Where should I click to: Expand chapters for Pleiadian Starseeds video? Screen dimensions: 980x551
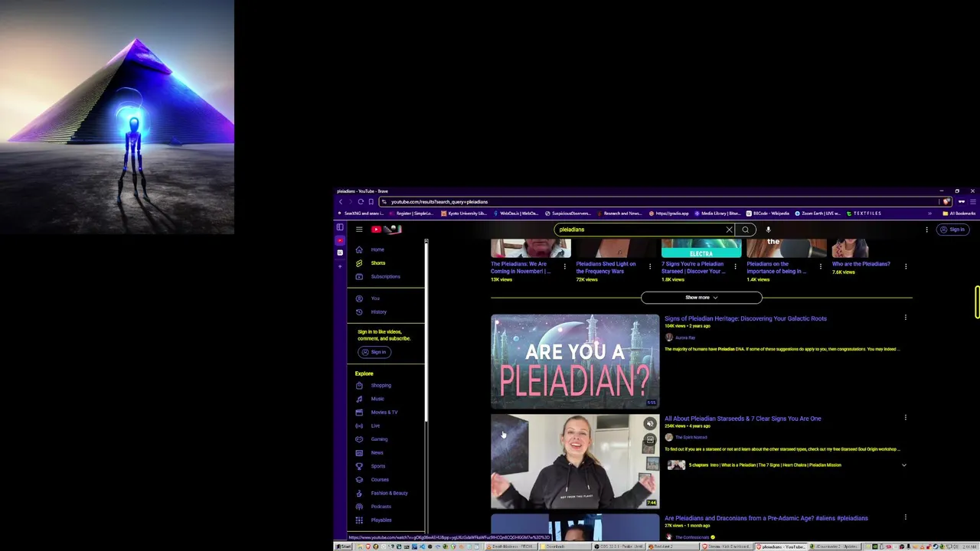click(903, 465)
